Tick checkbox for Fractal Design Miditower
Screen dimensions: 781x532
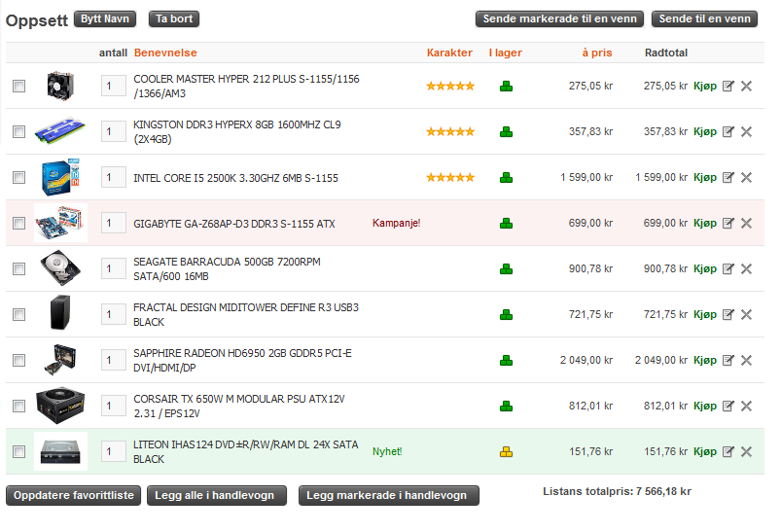tap(18, 315)
